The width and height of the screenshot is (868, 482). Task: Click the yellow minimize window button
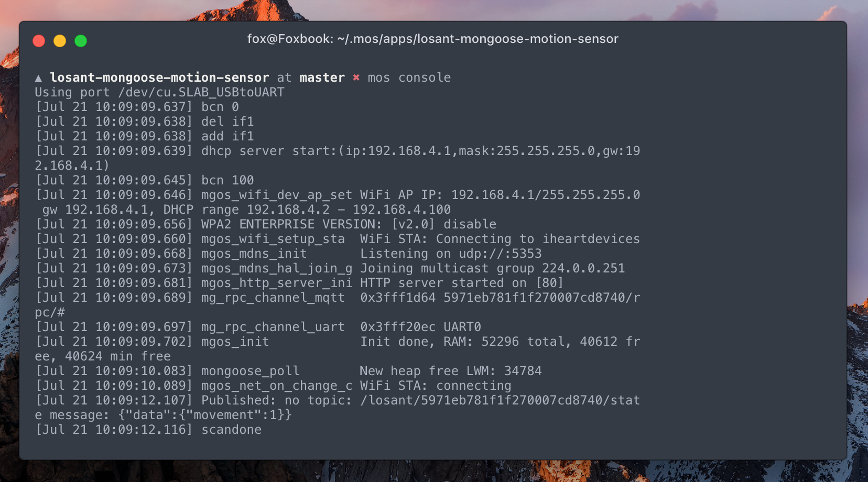60,41
